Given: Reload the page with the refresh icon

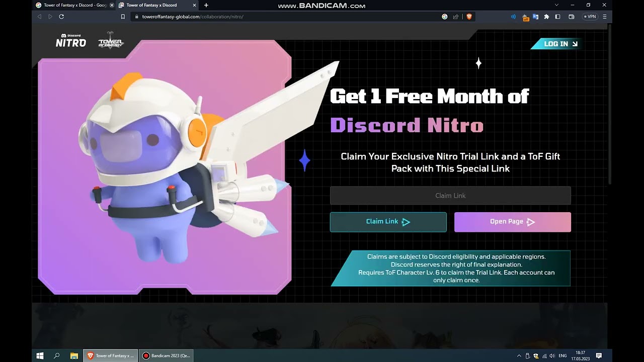Looking at the screenshot, I should [x=61, y=17].
